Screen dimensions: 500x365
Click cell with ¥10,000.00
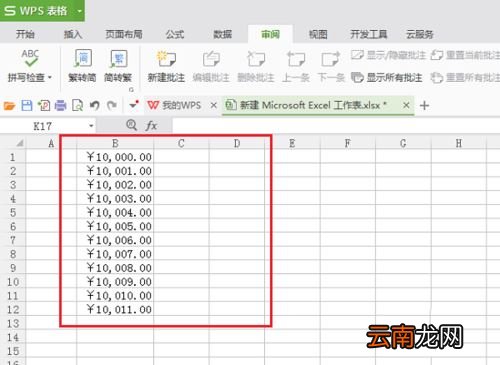point(115,157)
